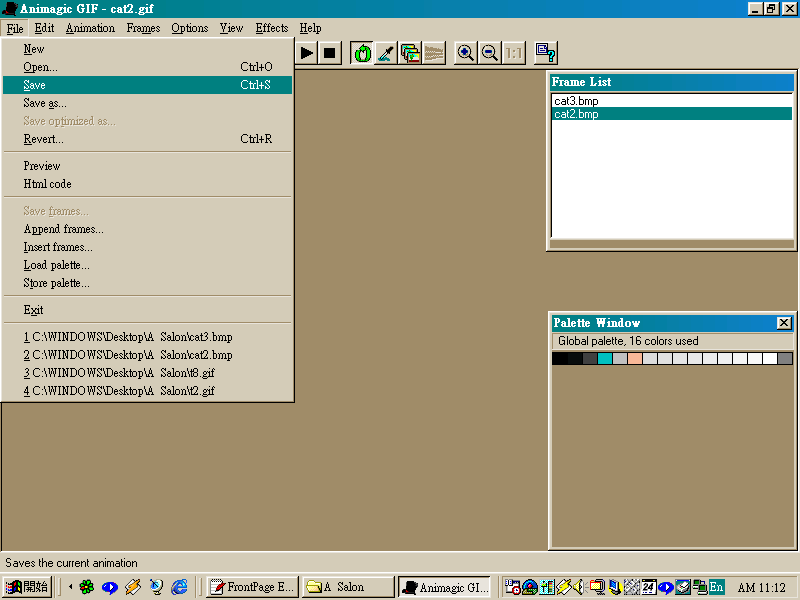Pick the dark gray third palette swatch

tap(589, 359)
